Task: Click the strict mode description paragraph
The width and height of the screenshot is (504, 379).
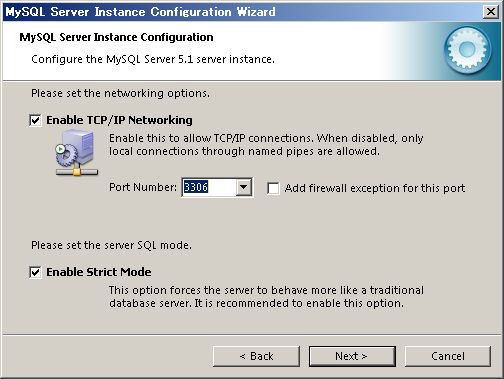Action: (266, 297)
